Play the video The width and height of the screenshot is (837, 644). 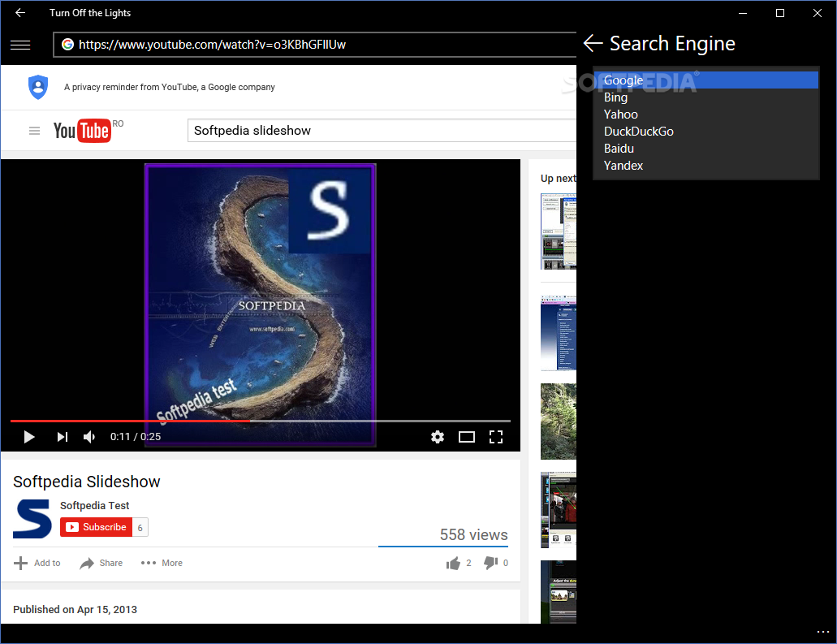point(29,437)
